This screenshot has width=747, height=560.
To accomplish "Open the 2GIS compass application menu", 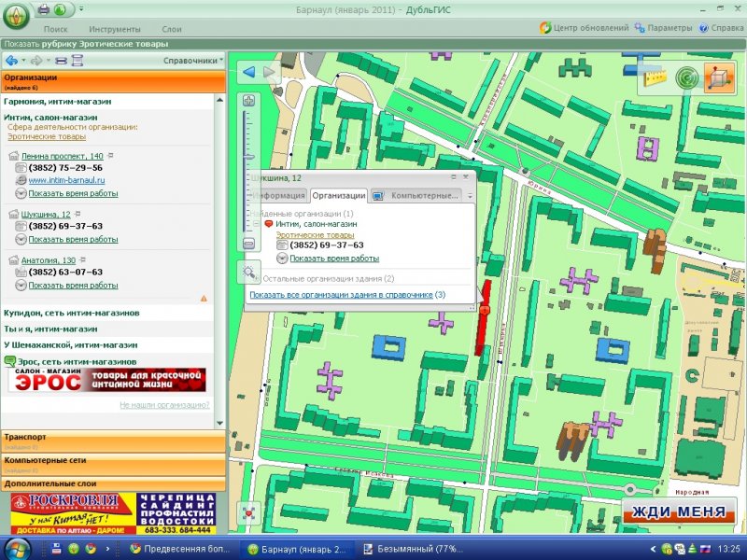I will (x=16, y=16).
